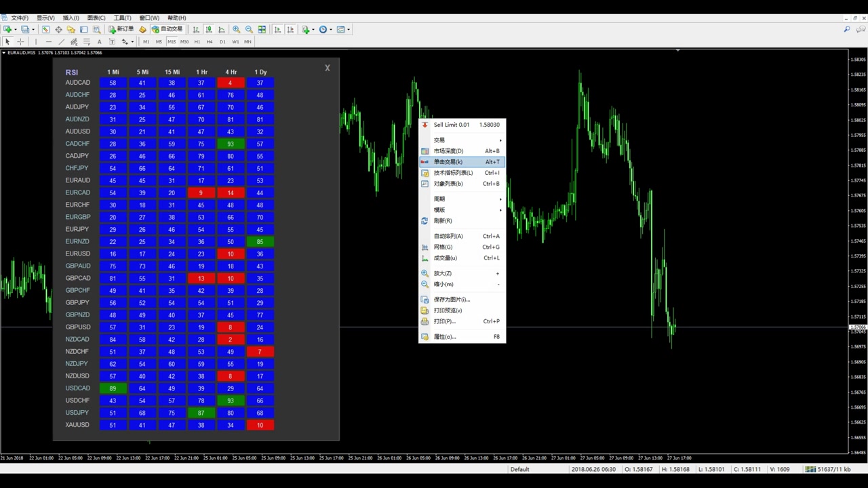This screenshot has width=868, height=488.
Task: Expand the Indicators list dropdown arrow
Action: tap(313, 29)
